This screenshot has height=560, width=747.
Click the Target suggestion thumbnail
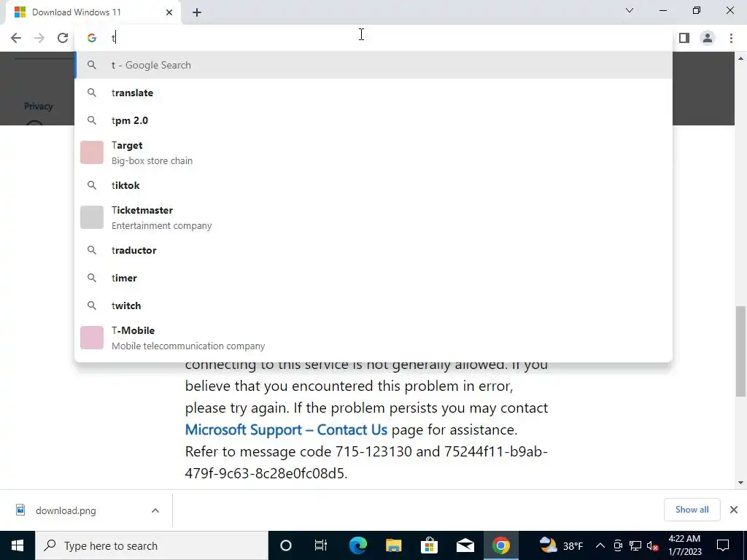92,152
